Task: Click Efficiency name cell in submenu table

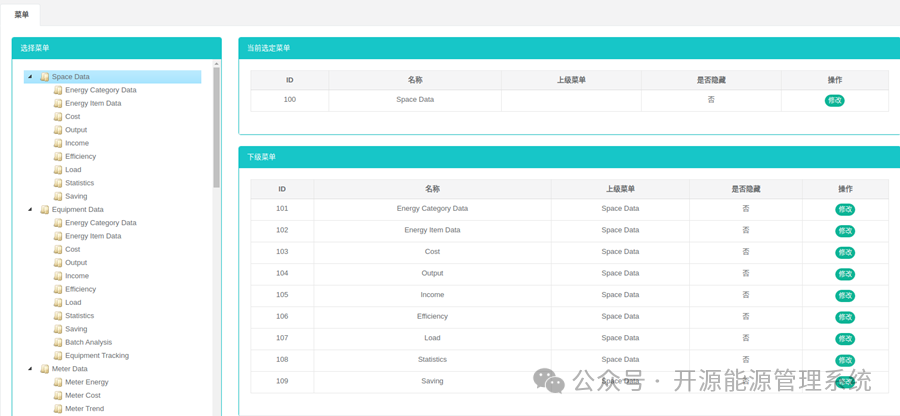Action: [432, 317]
